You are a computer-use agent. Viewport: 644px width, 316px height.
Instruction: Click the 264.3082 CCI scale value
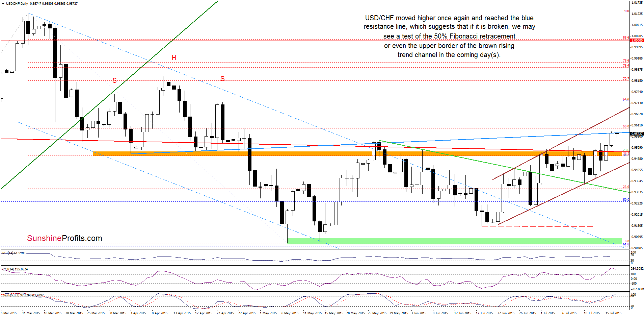point(637,269)
